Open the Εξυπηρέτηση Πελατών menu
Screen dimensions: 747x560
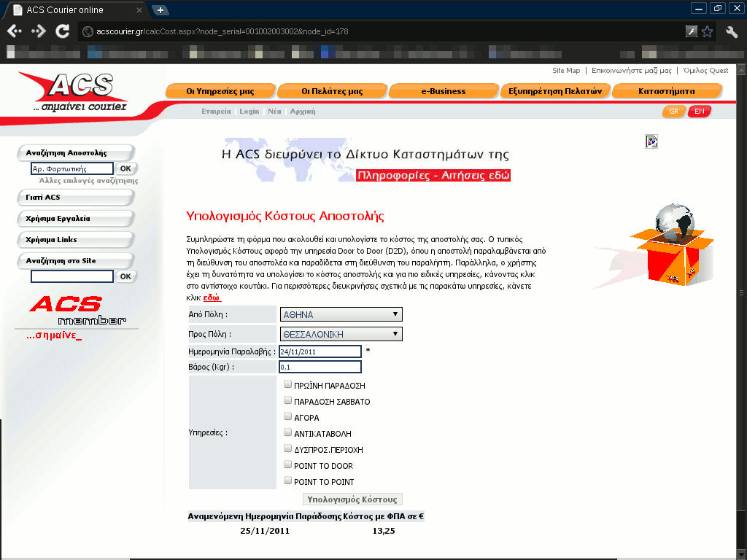(x=555, y=91)
